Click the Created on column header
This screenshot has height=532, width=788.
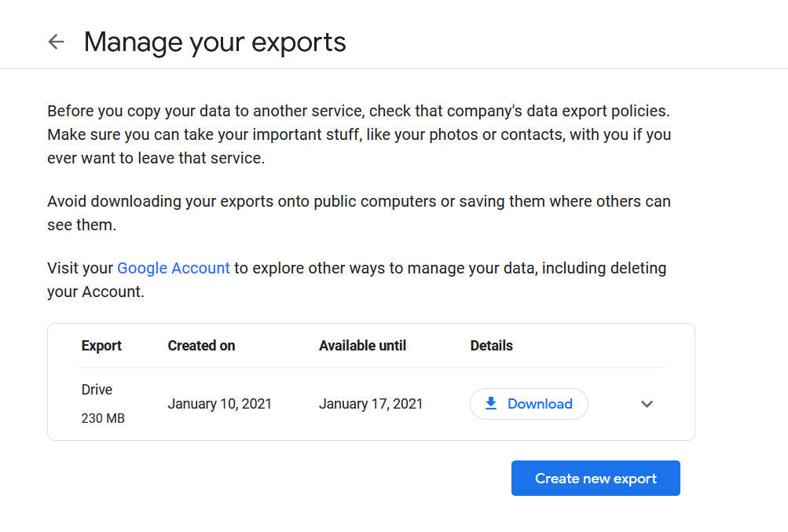[200, 346]
